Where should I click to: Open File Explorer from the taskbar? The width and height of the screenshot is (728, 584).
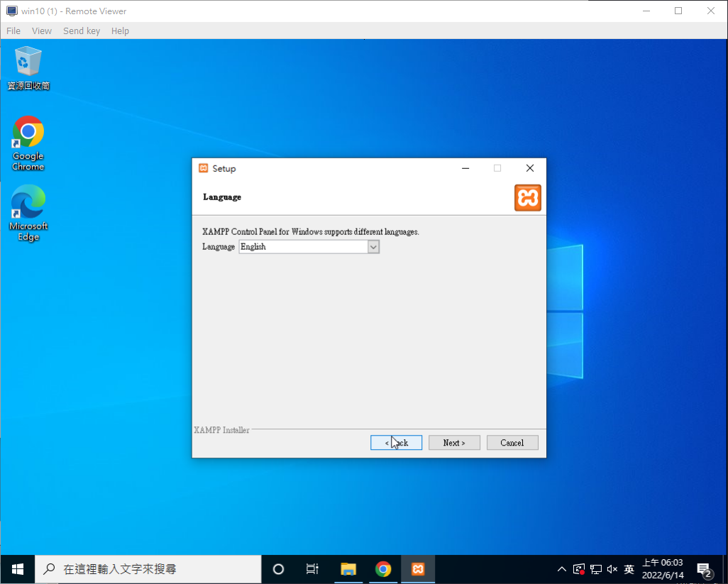coord(348,569)
